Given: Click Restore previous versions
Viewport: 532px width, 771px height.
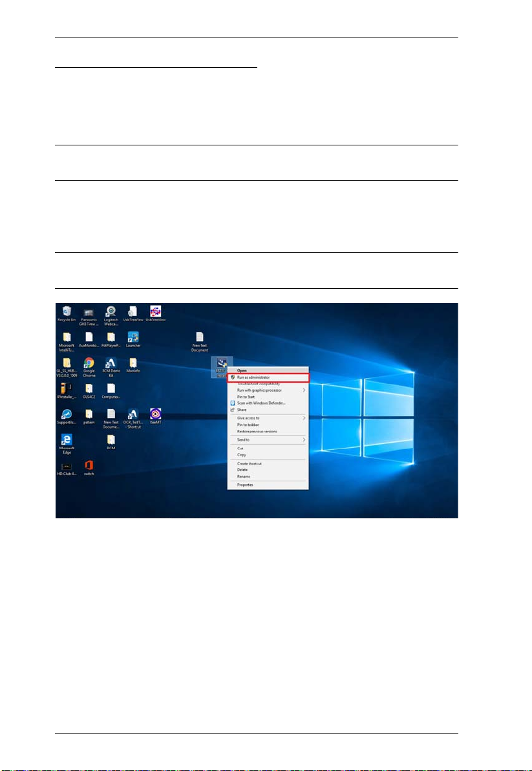Looking at the screenshot, I should point(268,431).
